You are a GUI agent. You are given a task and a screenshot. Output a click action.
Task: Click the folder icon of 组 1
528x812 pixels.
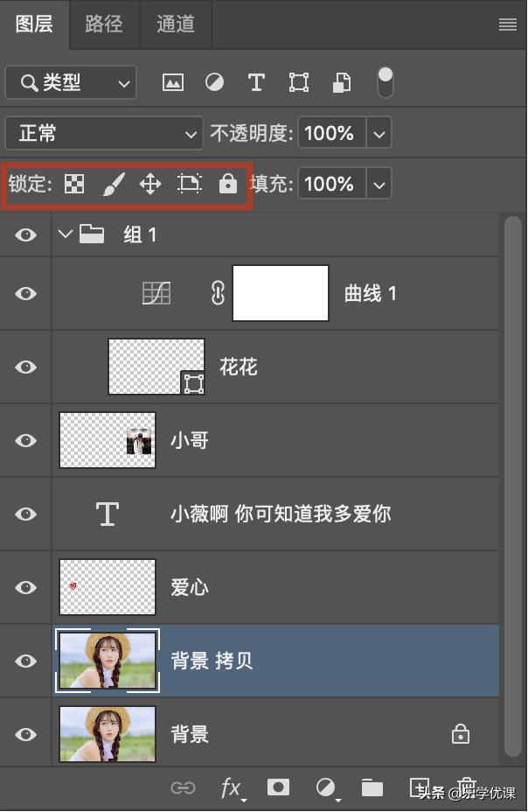(92, 234)
